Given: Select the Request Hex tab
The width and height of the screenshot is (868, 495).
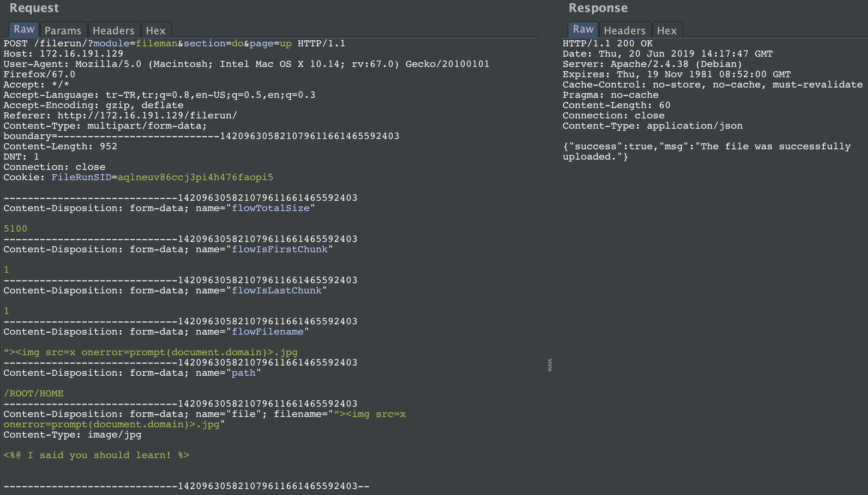Looking at the screenshot, I should coord(155,30).
